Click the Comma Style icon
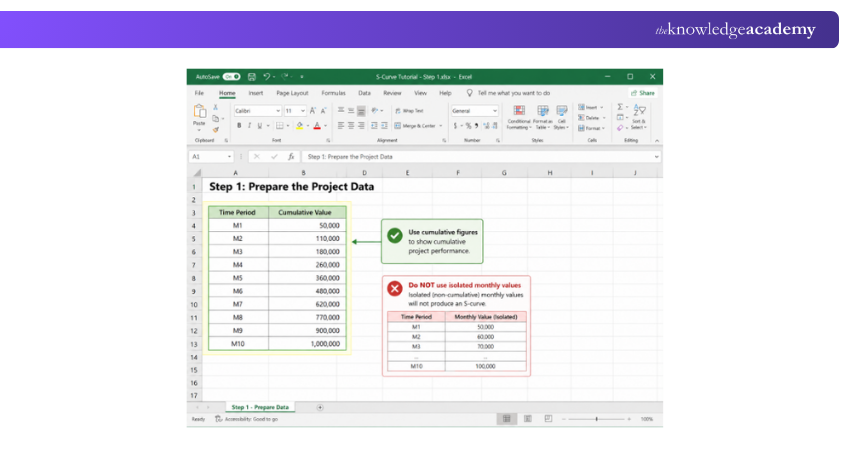850x450 pixels. [476, 126]
